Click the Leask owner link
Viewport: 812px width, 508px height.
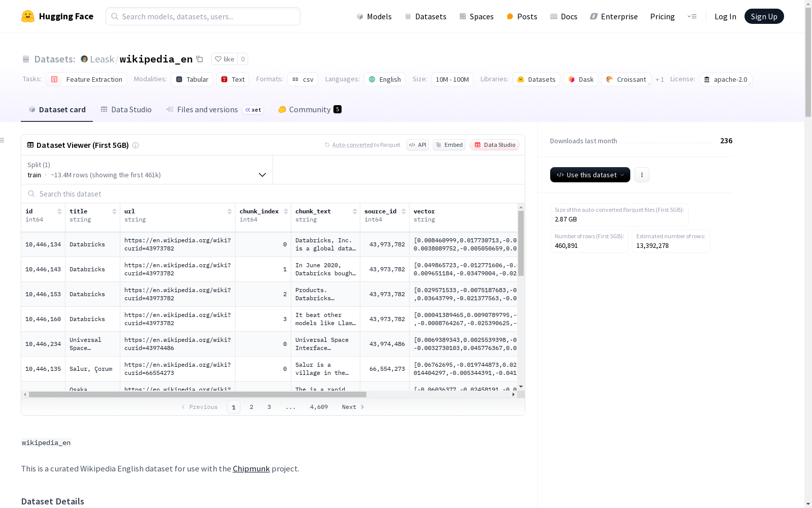coord(102,59)
